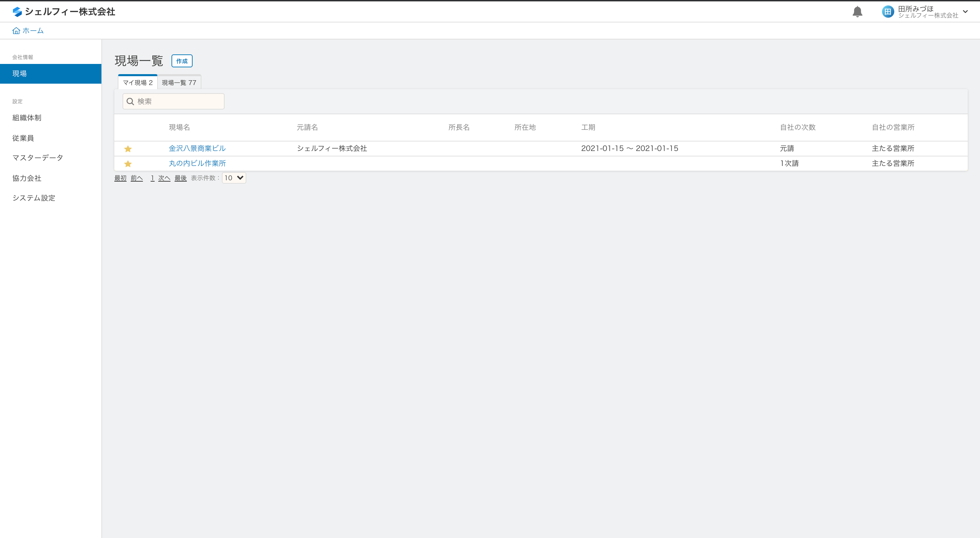Select 現場 in the sidebar
The image size is (980, 538).
51,74
